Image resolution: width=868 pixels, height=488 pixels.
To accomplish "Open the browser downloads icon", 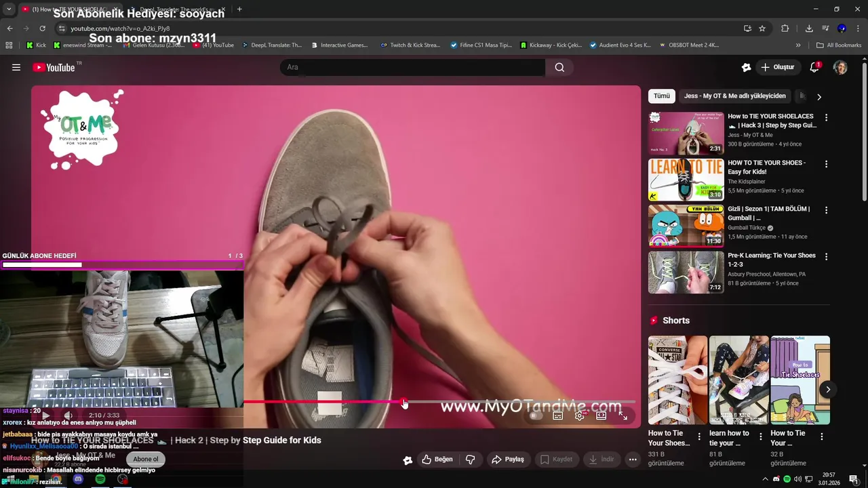I will point(809,28).
